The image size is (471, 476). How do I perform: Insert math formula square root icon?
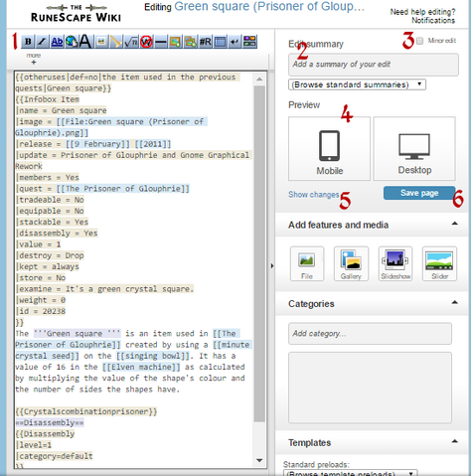click(x=131, y=42)
